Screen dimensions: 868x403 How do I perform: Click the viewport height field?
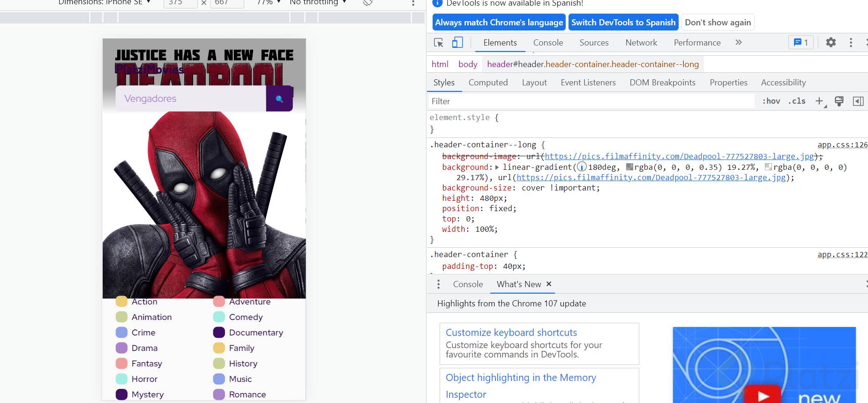click(x=227, y=3)
